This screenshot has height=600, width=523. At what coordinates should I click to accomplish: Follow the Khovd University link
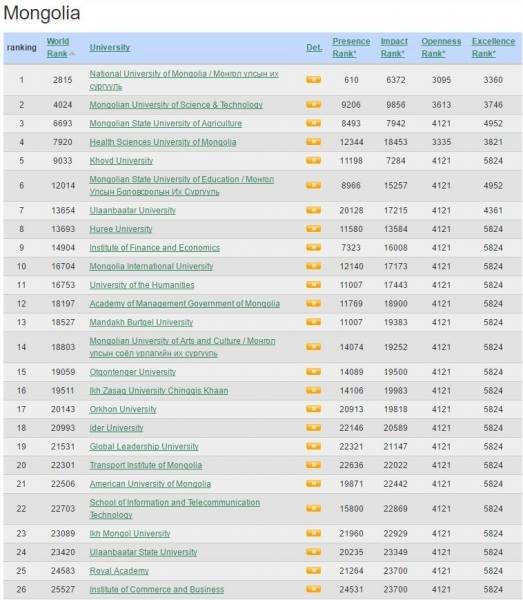point(121,161)
